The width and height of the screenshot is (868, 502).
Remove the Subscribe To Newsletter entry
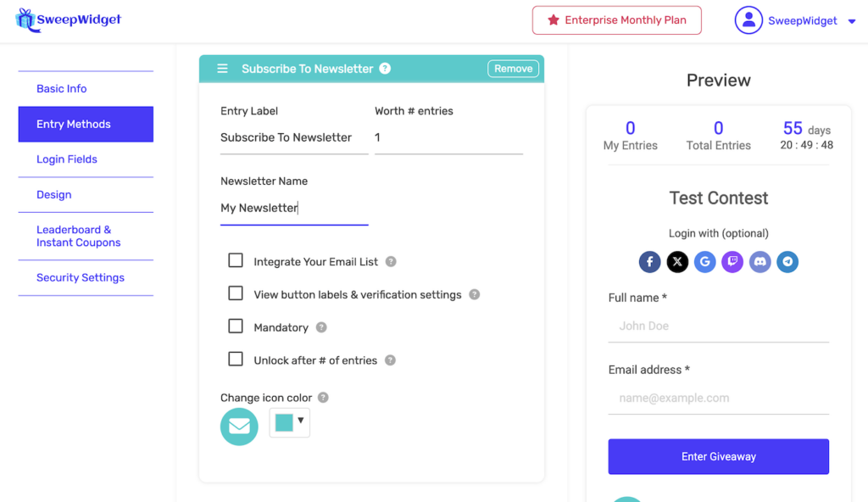(x=513, y=69)
